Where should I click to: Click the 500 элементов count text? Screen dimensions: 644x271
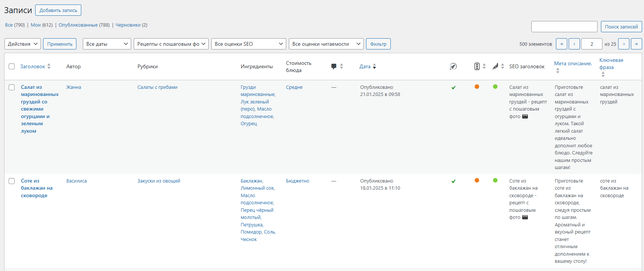[x=535, y=44]
